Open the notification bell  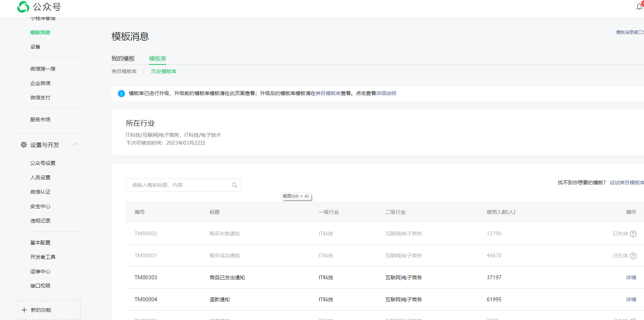click(x=639, y=6)
